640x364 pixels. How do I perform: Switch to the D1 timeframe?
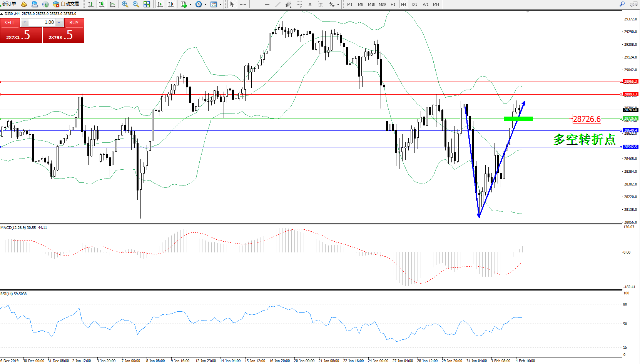(414, 5)
